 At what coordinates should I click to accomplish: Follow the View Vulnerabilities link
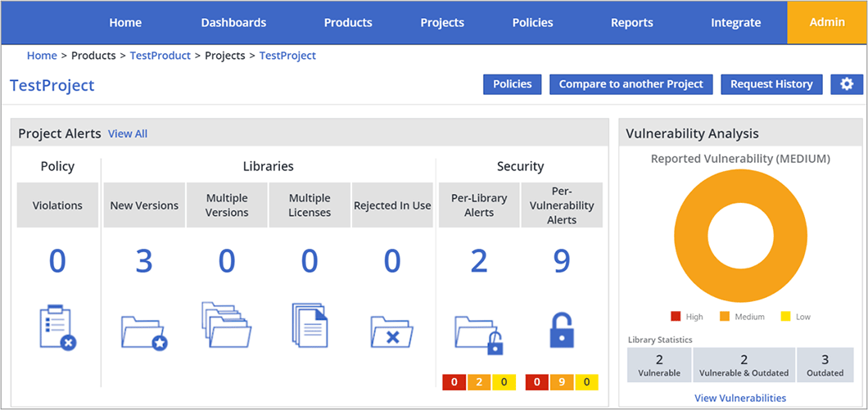tap(740, 399)
